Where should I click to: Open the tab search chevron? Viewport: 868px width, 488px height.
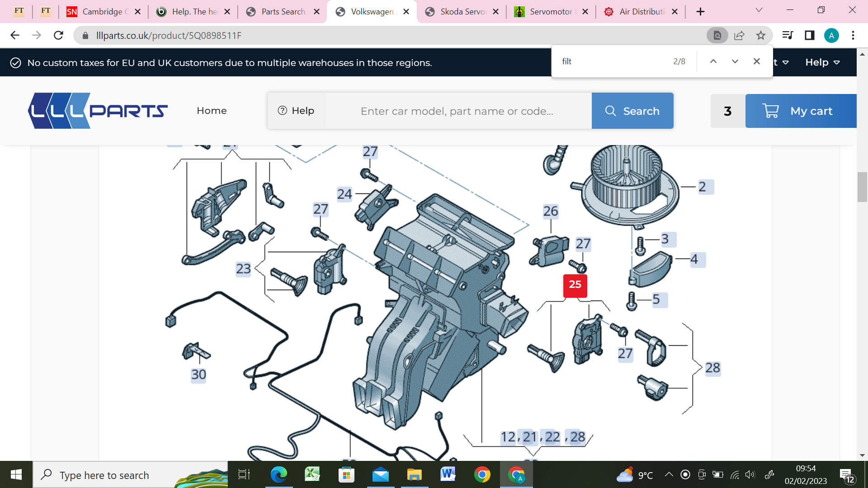(759, 10)
